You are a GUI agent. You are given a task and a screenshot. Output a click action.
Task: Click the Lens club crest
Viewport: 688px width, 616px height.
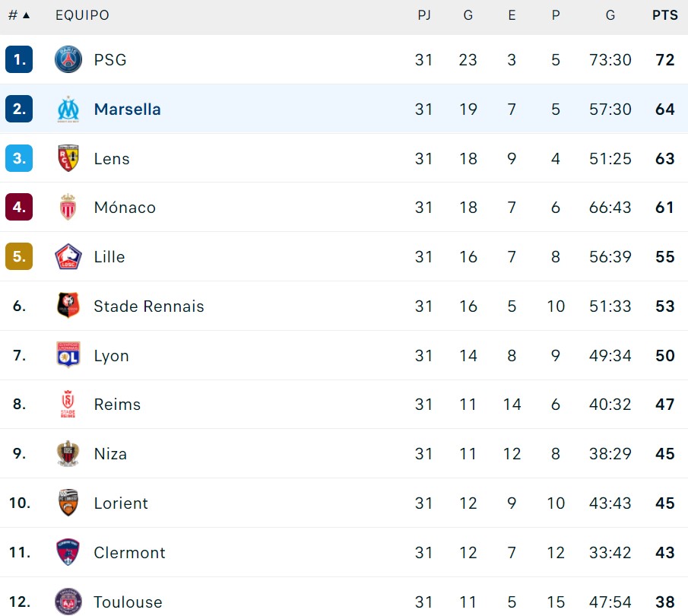point(68,158)
